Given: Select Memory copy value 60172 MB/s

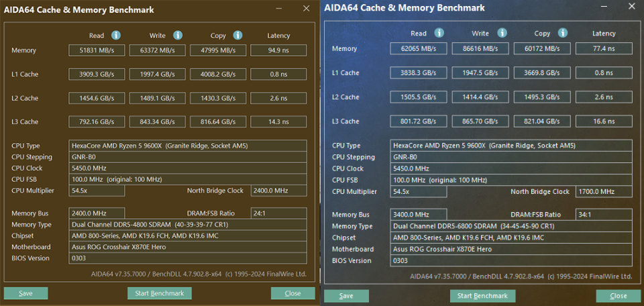Looking at the screenshot, I should coord(542,48).
